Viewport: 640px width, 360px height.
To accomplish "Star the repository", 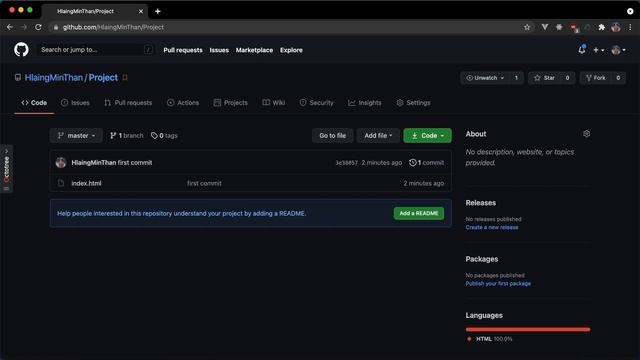I will [x=544, y=78].
